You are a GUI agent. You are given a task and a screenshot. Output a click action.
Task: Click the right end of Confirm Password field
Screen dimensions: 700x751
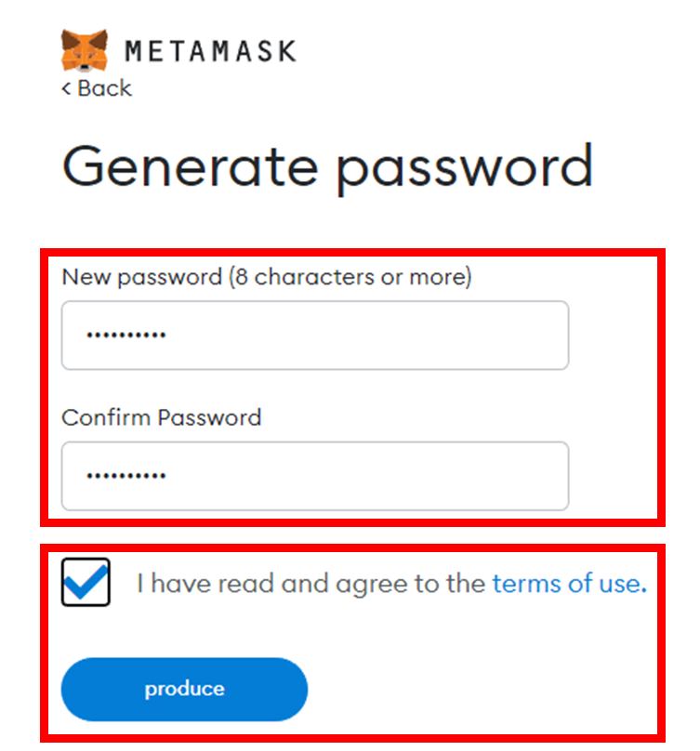(544, 476)
